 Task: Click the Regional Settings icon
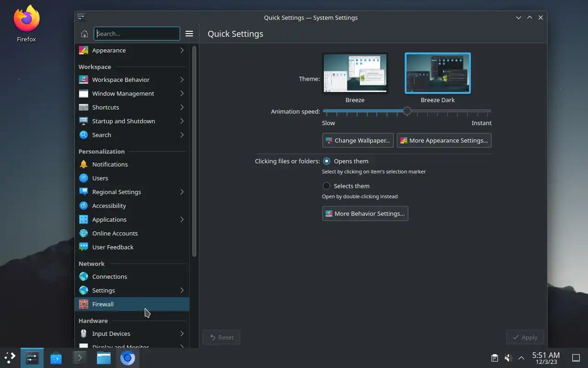pyautogui.click(x=84, y=192)
